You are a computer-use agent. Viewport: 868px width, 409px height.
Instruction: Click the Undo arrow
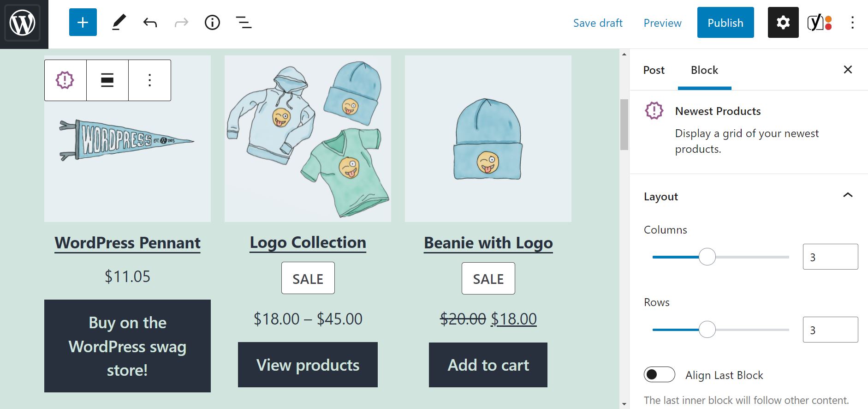(149, 22)
